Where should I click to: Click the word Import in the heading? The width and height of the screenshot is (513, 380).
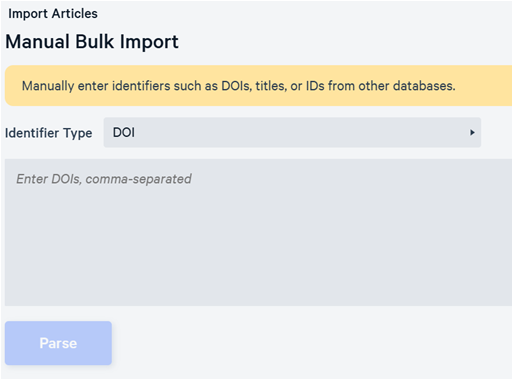tap(149, 42)
